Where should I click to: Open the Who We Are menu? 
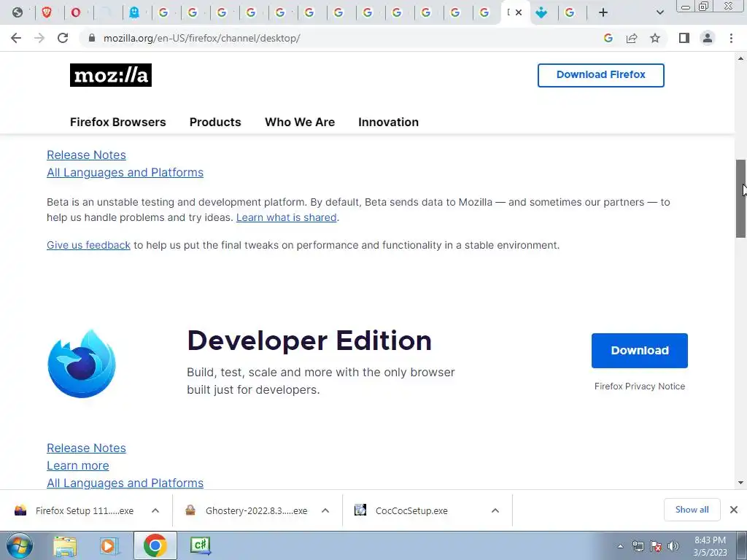[x=300, y=122]
